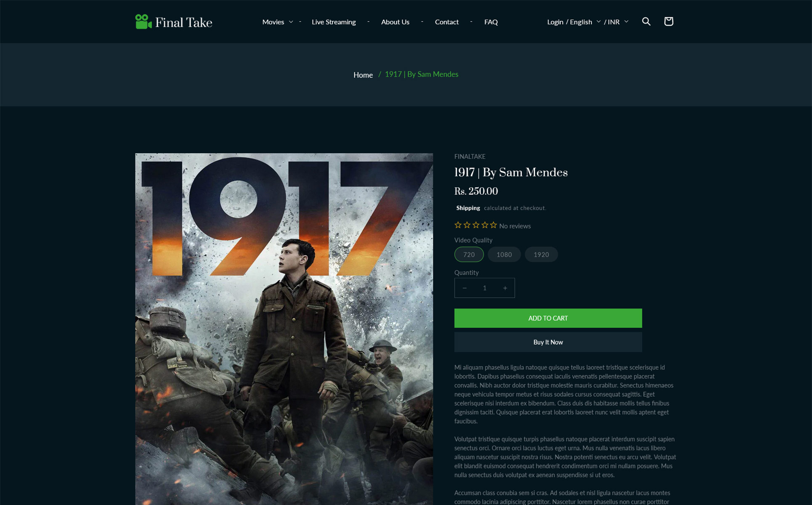This screenshot has width=812, height=505.
Task: Click the first rating star
Action: point(458,225)
